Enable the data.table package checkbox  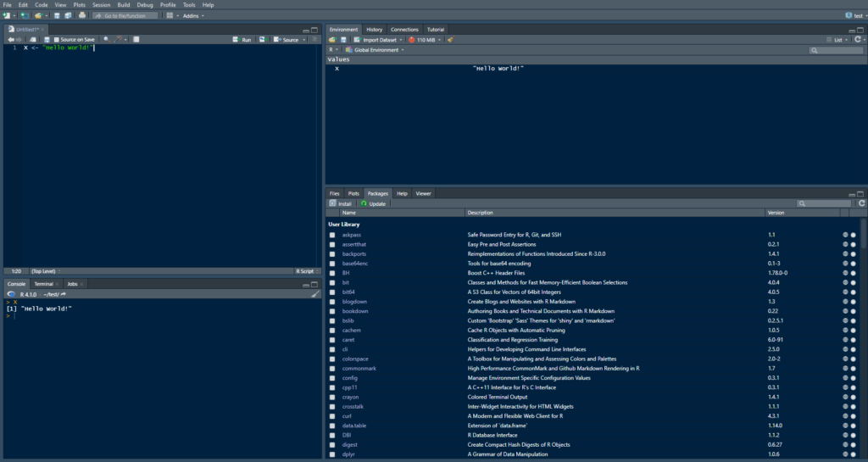(332, 426)
